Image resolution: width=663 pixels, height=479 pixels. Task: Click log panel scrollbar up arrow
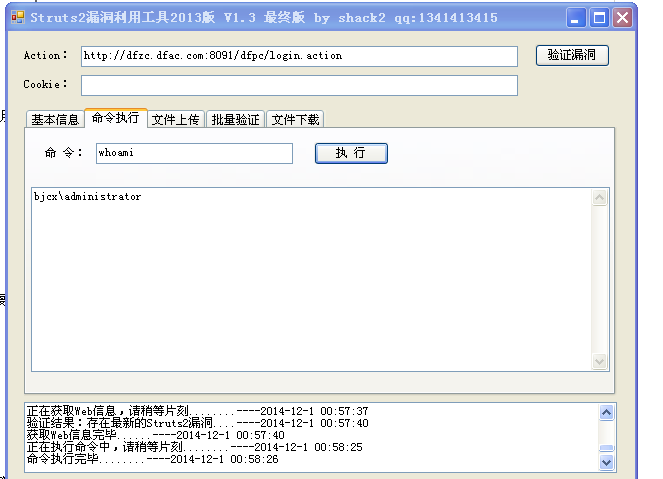click(606, 412)
